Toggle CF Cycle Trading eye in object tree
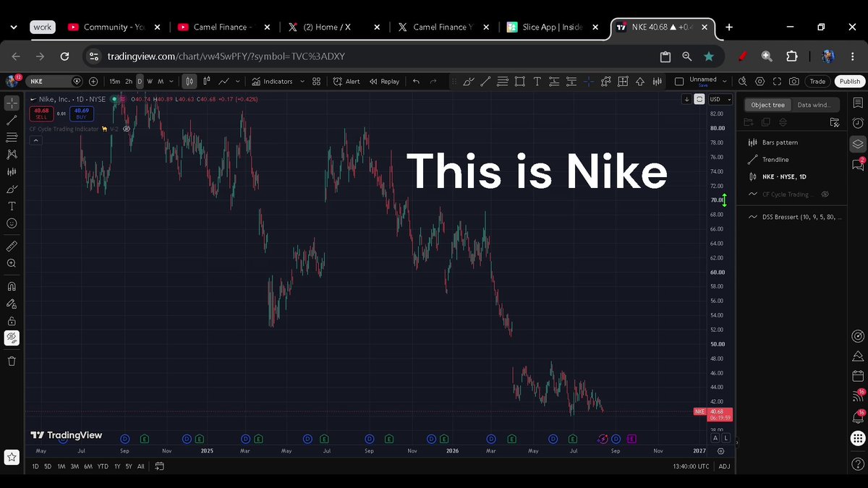 click(825, 194)
